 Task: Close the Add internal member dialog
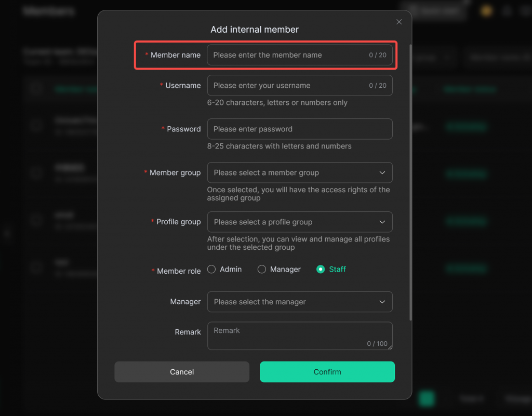tap(399, 22)
